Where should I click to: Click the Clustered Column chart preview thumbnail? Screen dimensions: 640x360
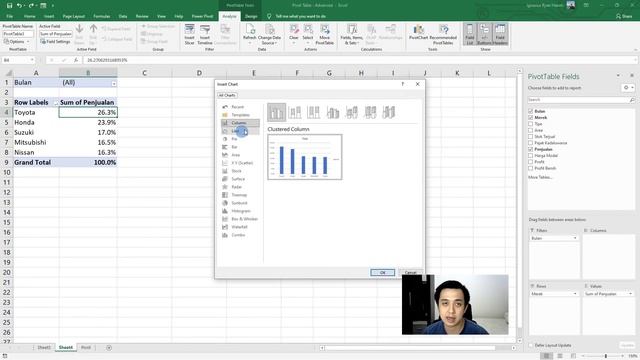click(x=305, y=157)
